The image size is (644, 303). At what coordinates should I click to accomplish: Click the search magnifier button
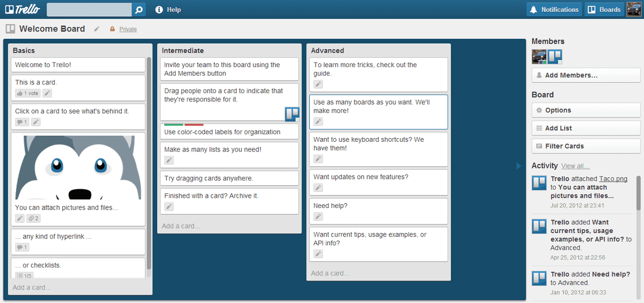tap(139, 10)
